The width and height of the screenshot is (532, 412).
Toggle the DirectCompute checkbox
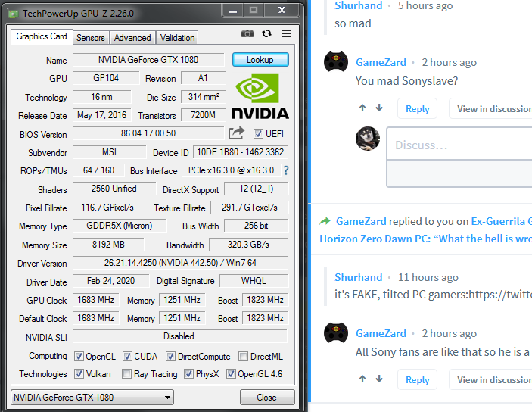[170, 357]
